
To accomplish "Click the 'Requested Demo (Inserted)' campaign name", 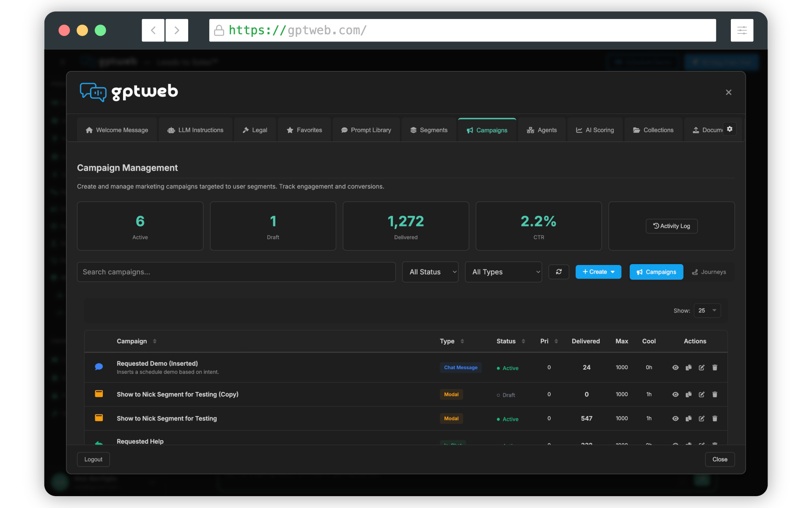I will tap(157, 363).
